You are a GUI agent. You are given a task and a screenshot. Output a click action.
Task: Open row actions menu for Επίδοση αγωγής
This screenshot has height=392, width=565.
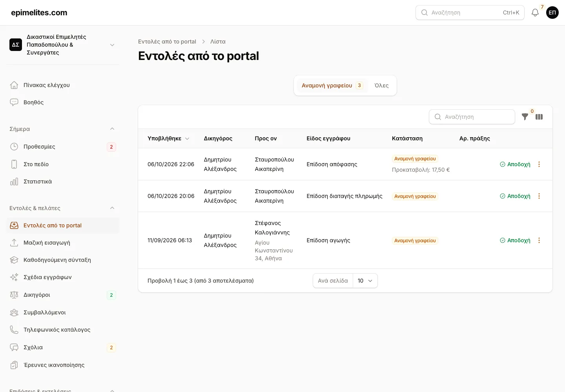click(539, 240)
